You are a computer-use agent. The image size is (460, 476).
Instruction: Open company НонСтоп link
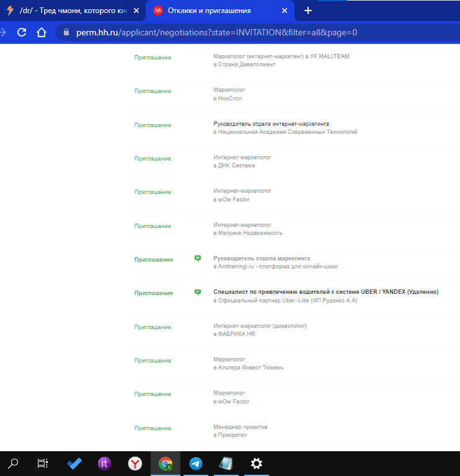(x=230, y=99)
